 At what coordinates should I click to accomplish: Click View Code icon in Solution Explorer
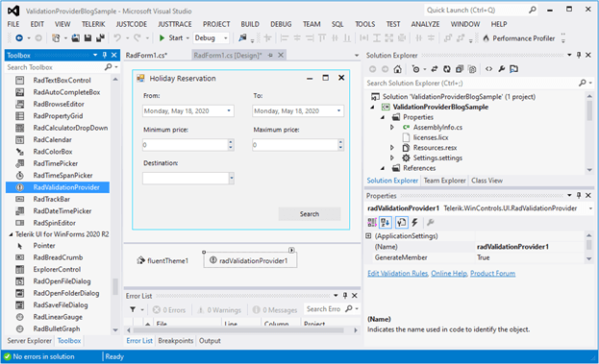(488, 69)
